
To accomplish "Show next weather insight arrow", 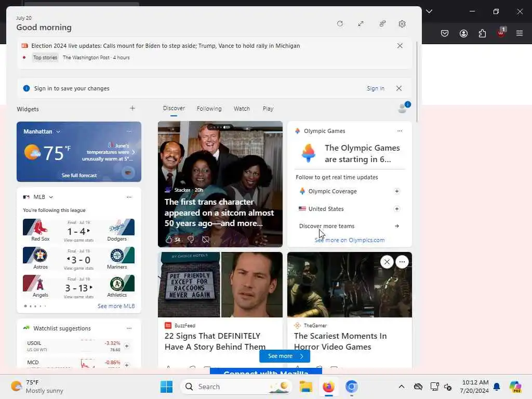I will [134, 152].
